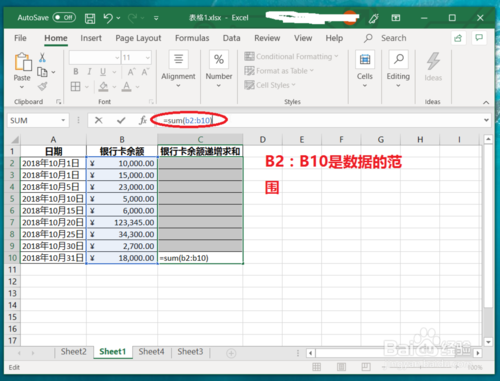
Task: Confirm formula with checkmark icon
Action: pyautogui.click(x=121, y=120)
